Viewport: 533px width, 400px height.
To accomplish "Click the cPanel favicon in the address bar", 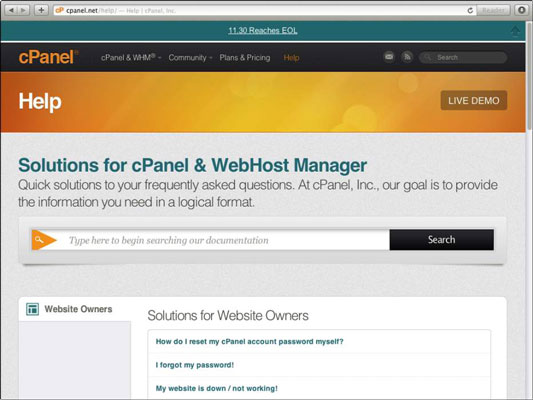I will click(60, 10).
